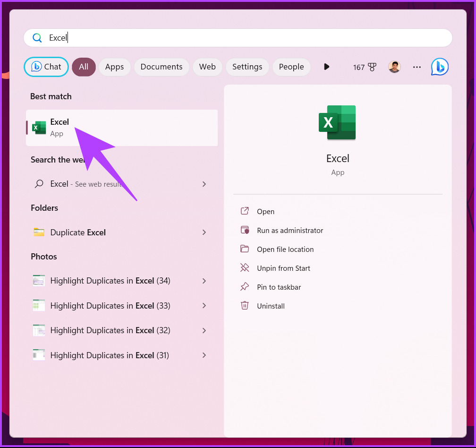476x448 pixels.
Task: Open the Excel best match result
Action: [122, 128]
